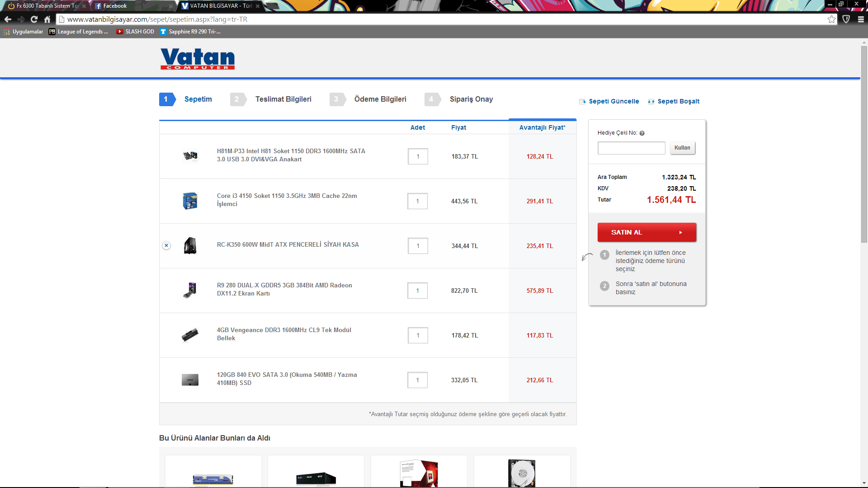Screen dimensions: 868x488
Task: Click the Hediye Çeki No input field
Action: click(631, 148)
